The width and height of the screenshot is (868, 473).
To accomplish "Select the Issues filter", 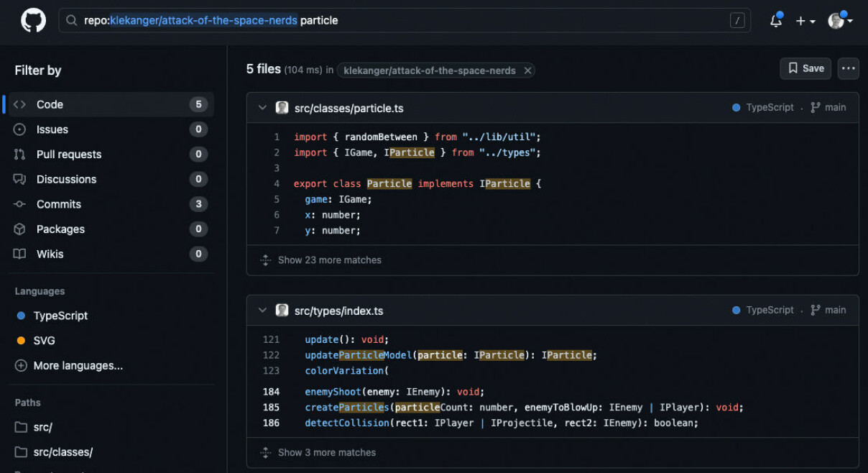I will click(x=111, y=129).
